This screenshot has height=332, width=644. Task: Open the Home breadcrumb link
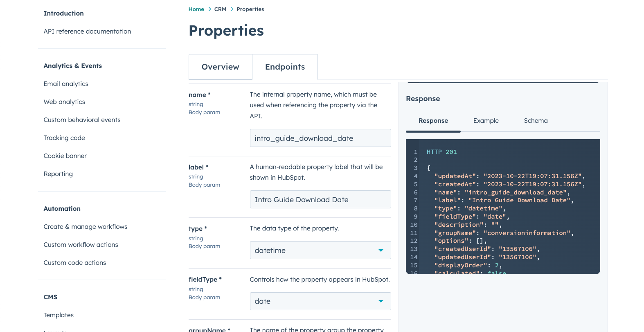196,9
